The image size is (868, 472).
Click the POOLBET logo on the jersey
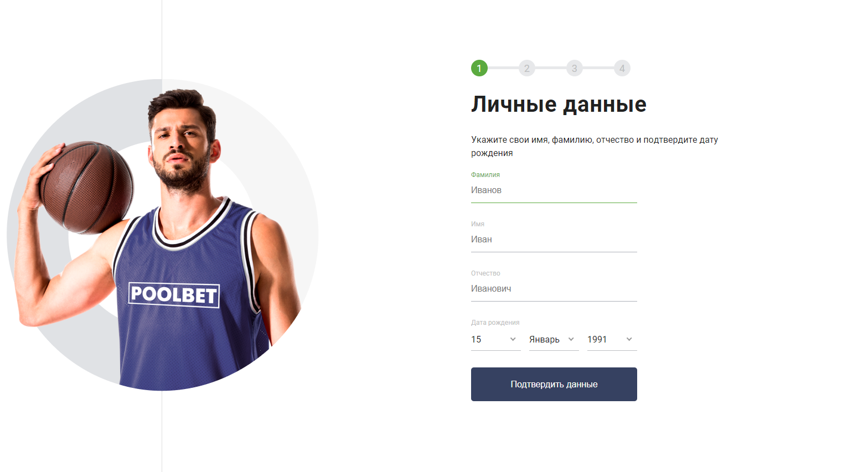[x=174, y=294]
